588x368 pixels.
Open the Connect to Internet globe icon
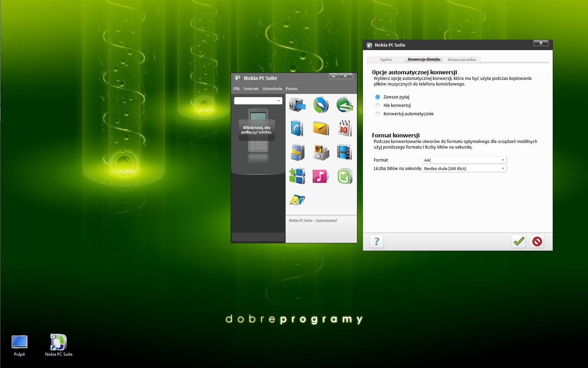tap(345, 105)
